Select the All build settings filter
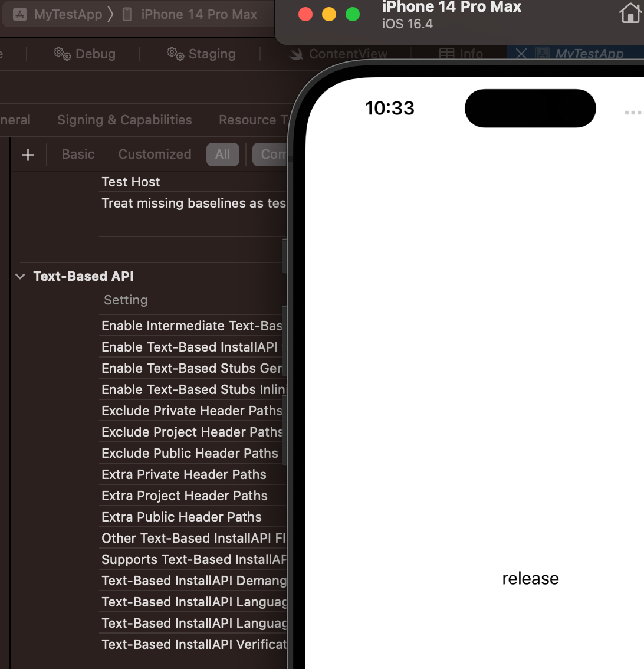Image resolution: width=644 pixels, height=669 pixels. tap(222, 155)
